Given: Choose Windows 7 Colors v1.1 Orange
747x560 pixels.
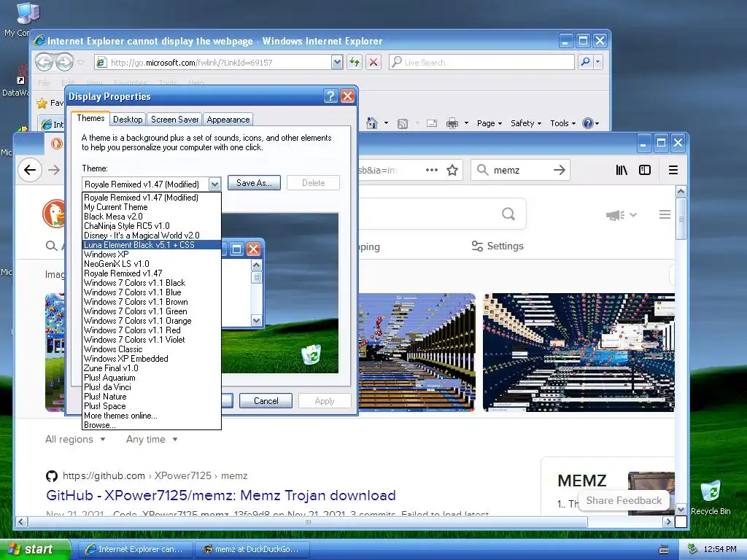Looking at the screenshot, I should 152,321.
